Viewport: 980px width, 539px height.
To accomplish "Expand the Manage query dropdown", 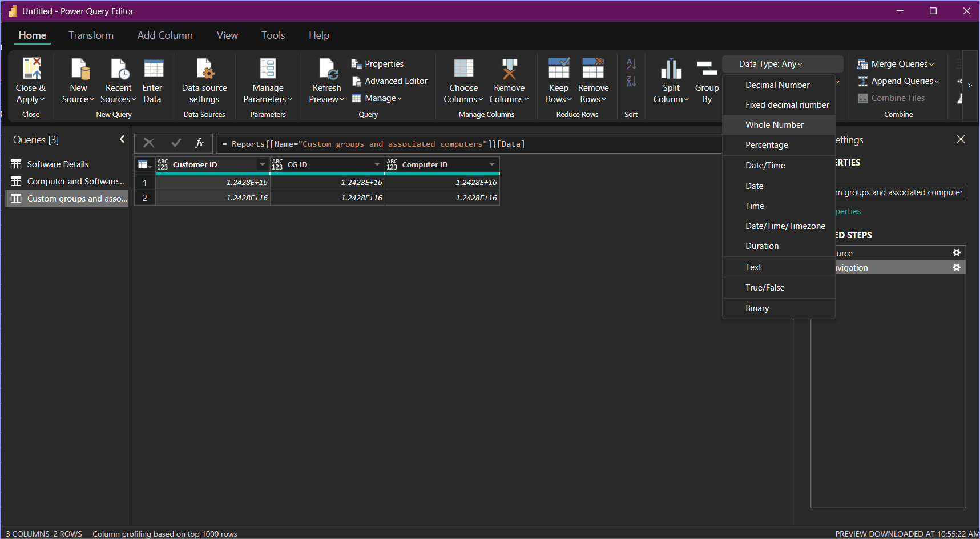I will point(377,98).
